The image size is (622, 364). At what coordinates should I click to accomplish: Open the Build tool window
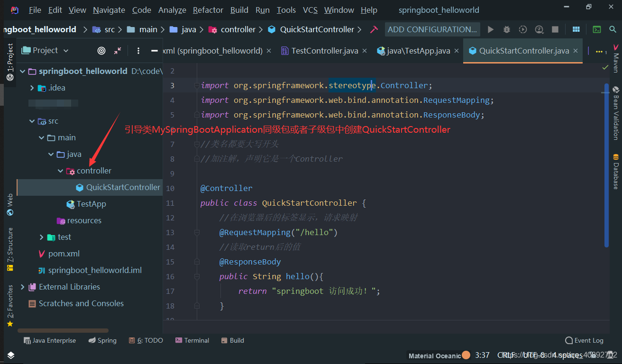click(233, 340)
